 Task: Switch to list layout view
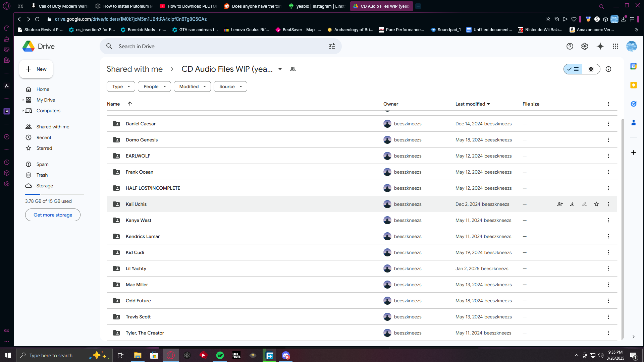573,69
